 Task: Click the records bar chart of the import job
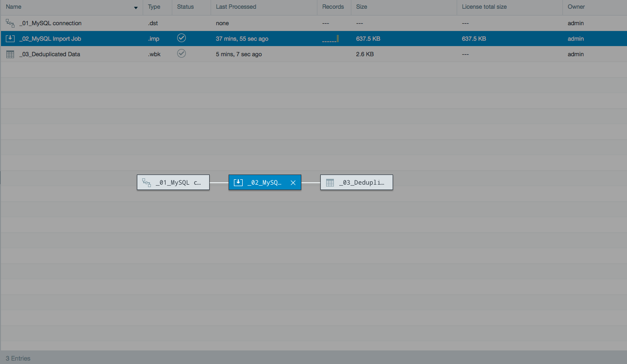[x=330, y=39]
